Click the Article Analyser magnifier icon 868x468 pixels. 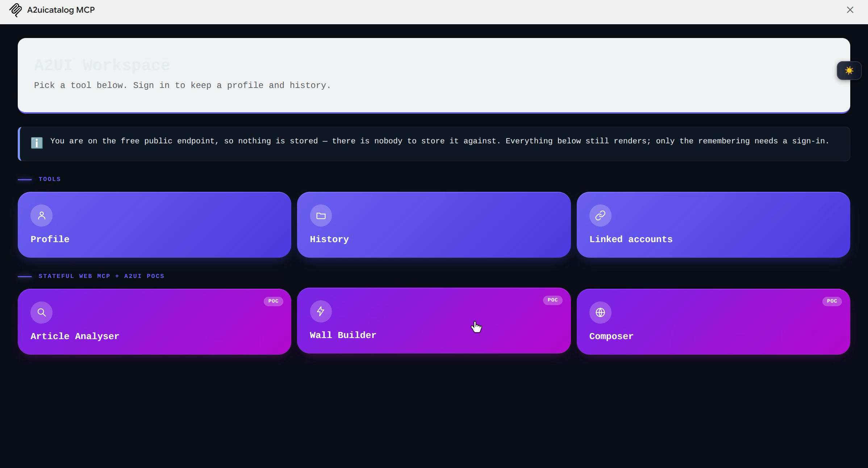42,312
